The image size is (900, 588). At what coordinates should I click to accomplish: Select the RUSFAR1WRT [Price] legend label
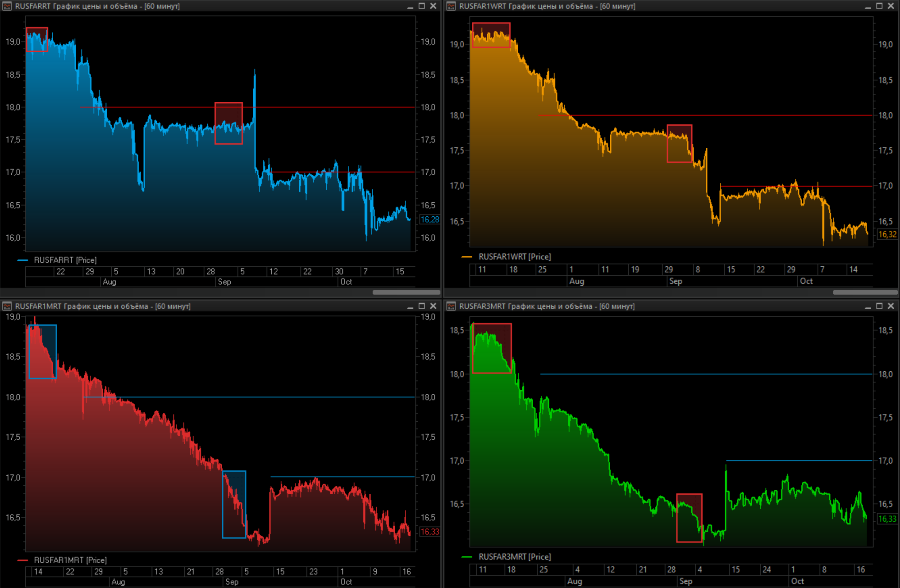(x=514, y=256)
